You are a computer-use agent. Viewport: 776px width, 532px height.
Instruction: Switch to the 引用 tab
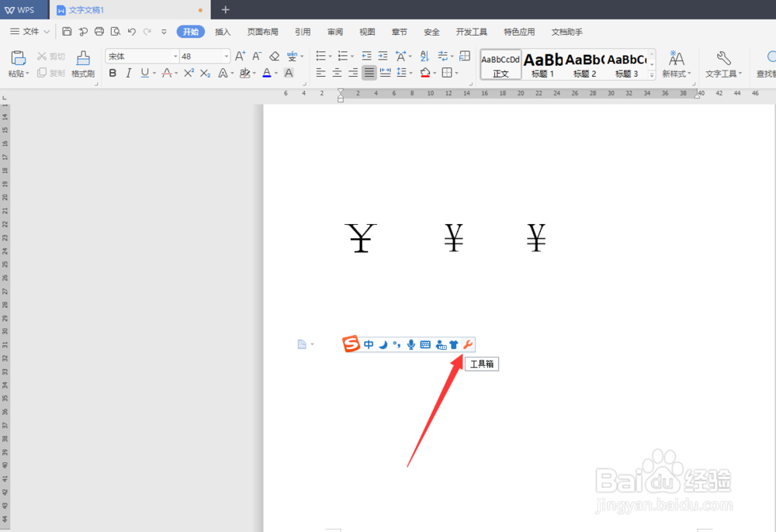point(303,32)
